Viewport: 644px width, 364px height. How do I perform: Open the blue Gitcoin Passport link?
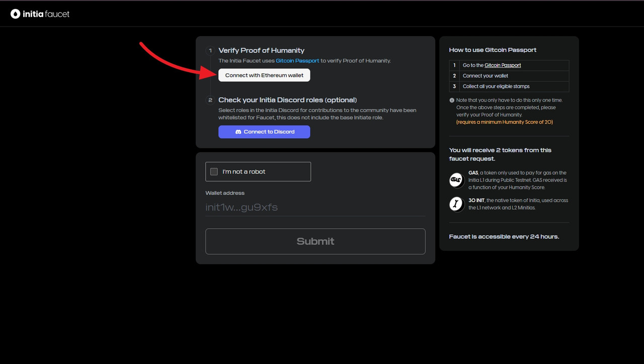297,61
